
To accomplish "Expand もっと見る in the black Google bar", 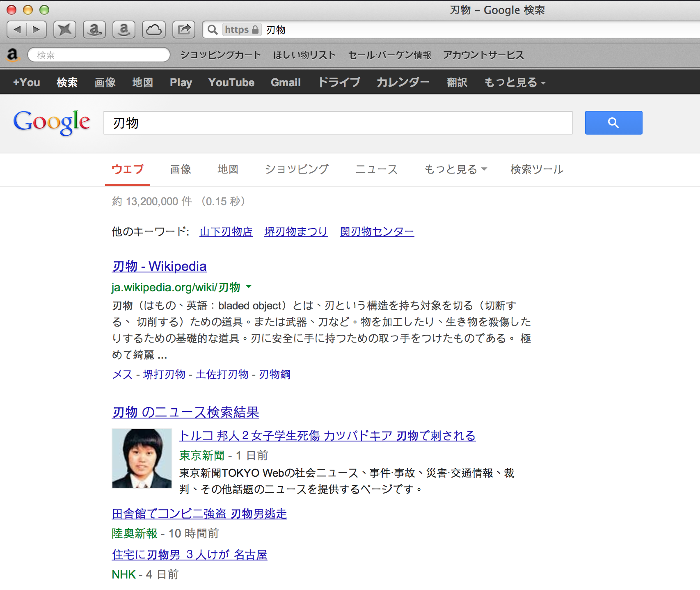I will coord(515,82).
